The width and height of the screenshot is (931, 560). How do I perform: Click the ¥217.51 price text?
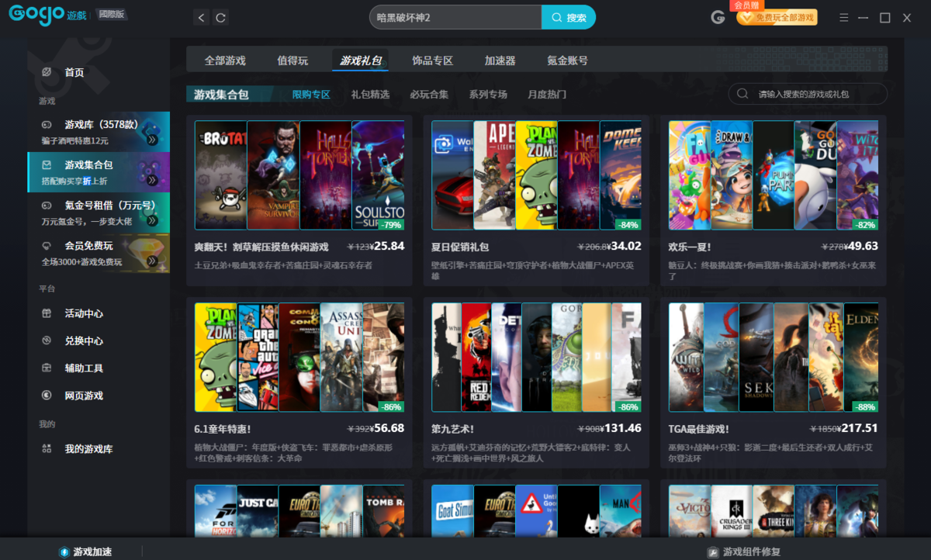pyautogui.click(x=857, y=427)
